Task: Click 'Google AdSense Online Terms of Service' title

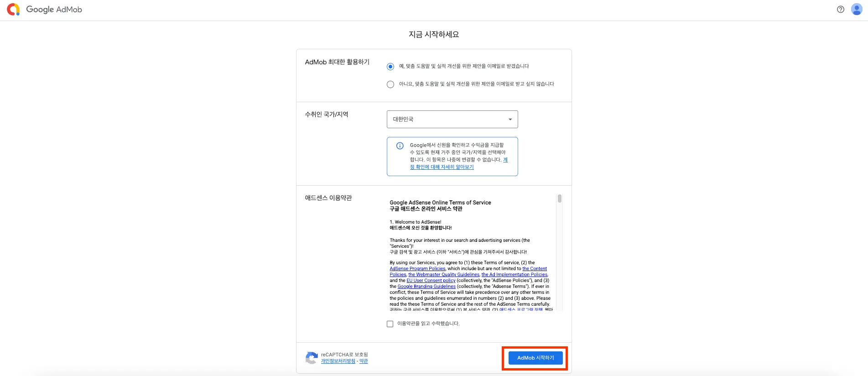Action: click(440, 203)
